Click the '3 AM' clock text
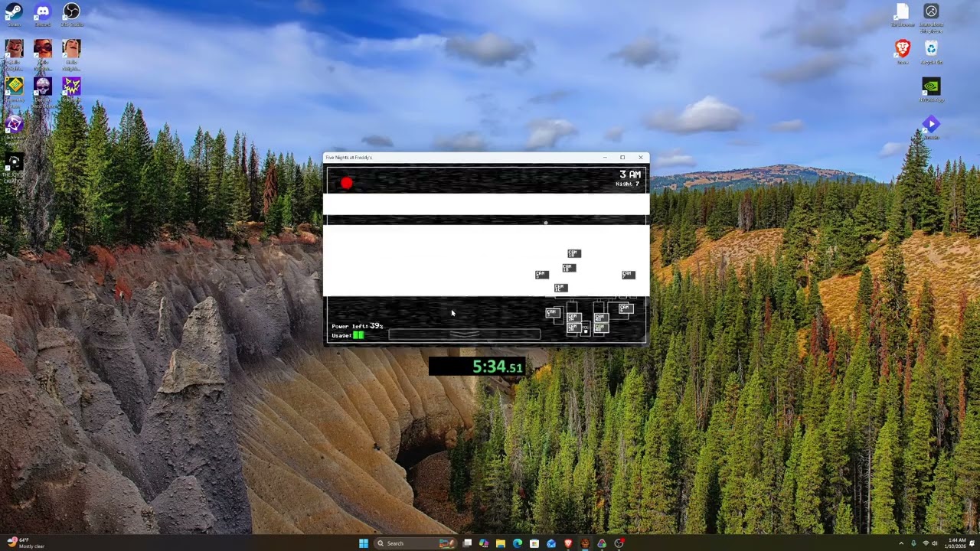The image size is (980, 551). point(630,175)
